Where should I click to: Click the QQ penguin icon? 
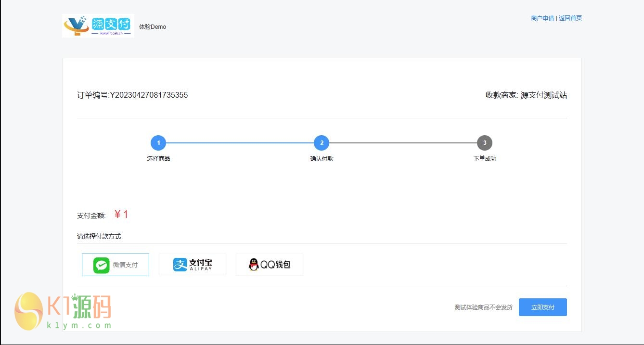click(254, 265)
